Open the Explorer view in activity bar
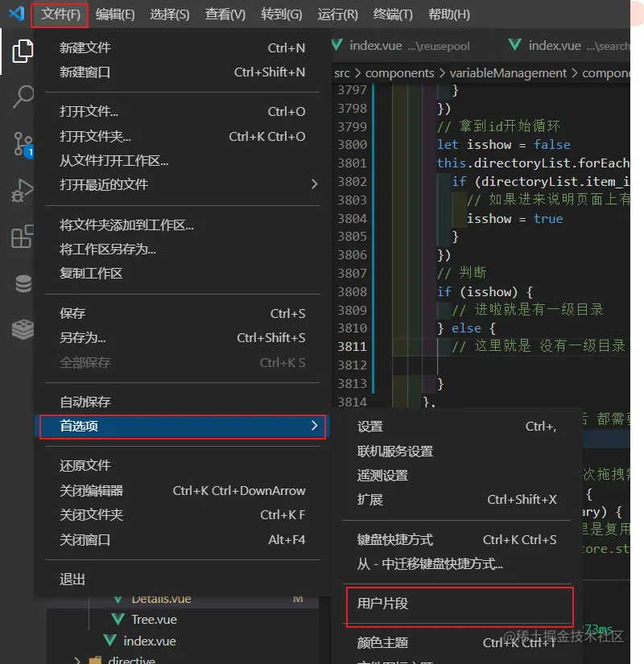The image size is (644, 664). (x=23, y=52)
